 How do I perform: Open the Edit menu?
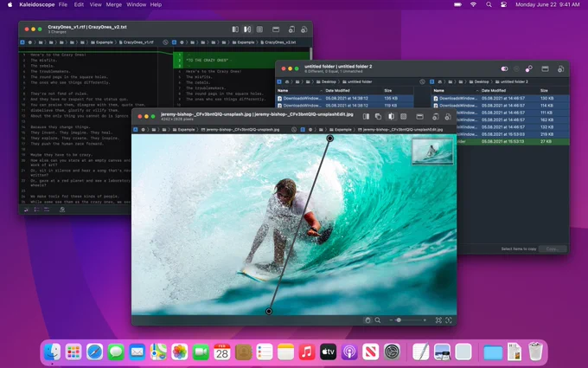pos(79,5)
